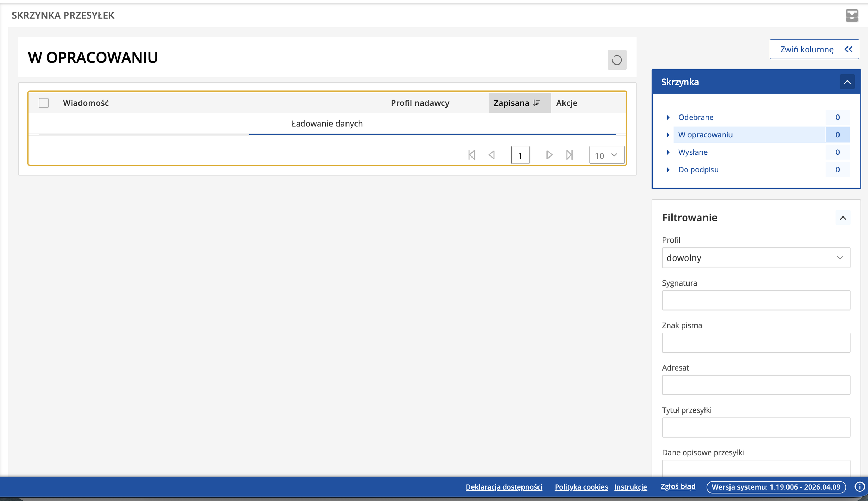Click the refresh spinner icon

(617, 60)
